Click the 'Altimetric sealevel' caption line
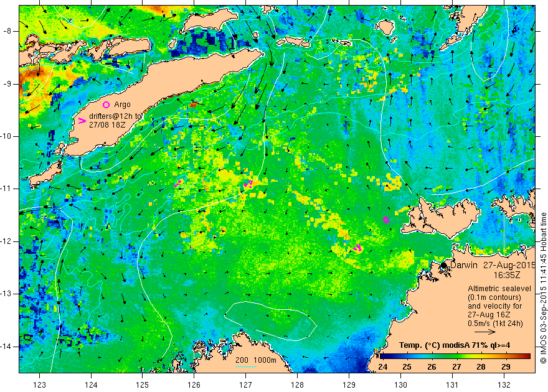This screenshot has width=548, height=392. [499, 289]
